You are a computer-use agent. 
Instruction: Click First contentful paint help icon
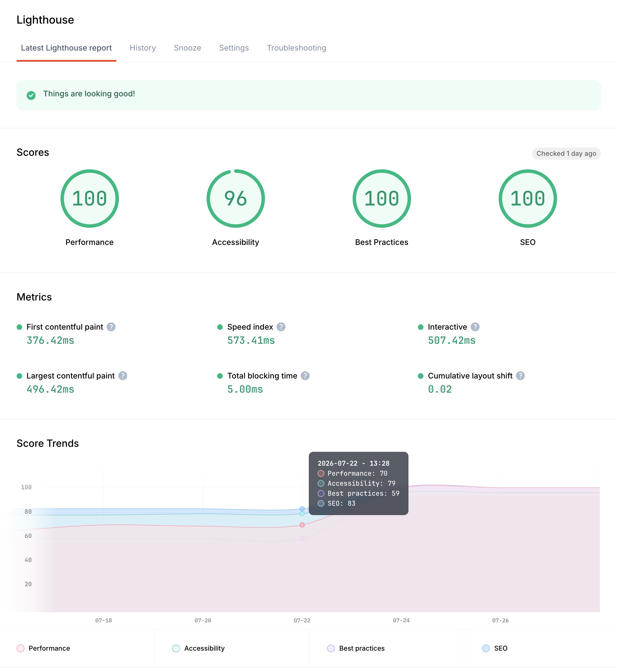pos(111,327)
